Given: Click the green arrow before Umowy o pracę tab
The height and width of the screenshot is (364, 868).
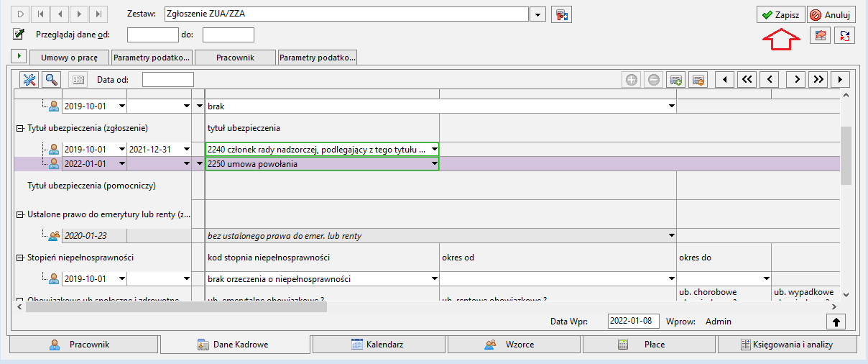Looking at the screenshot, I should coord(20,56).
